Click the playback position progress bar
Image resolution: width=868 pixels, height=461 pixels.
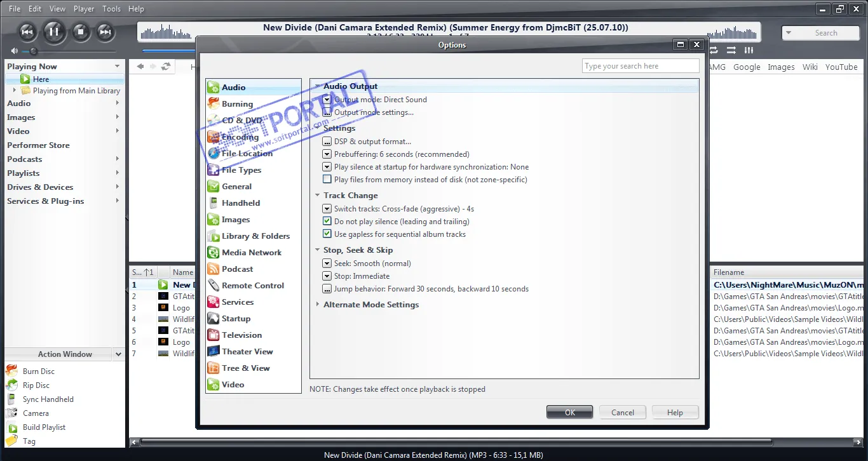(168, 51)
